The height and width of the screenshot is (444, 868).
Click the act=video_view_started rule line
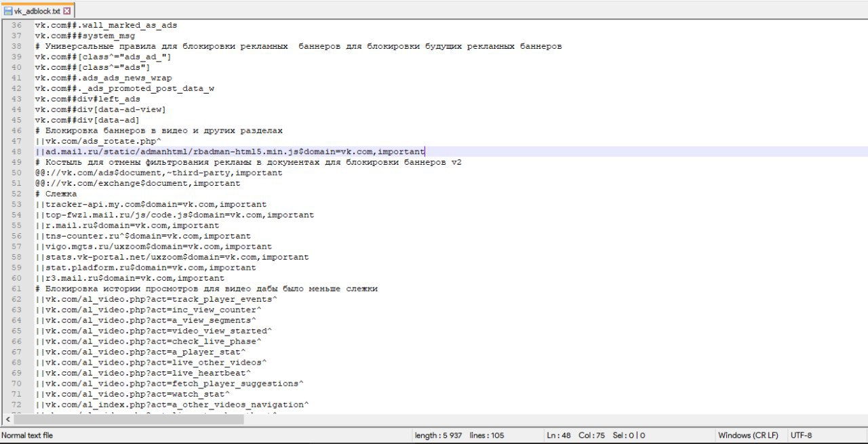(x=153, y=331)
